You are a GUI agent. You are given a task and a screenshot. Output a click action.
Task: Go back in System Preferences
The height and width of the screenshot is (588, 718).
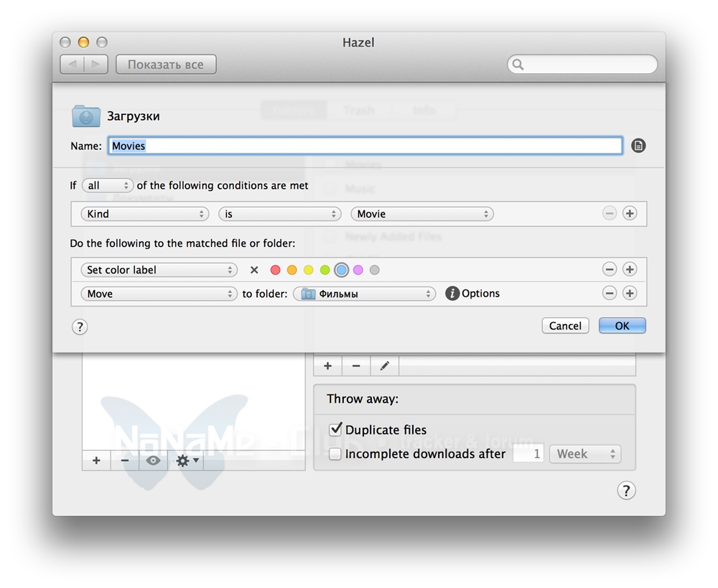pos(73,65)
